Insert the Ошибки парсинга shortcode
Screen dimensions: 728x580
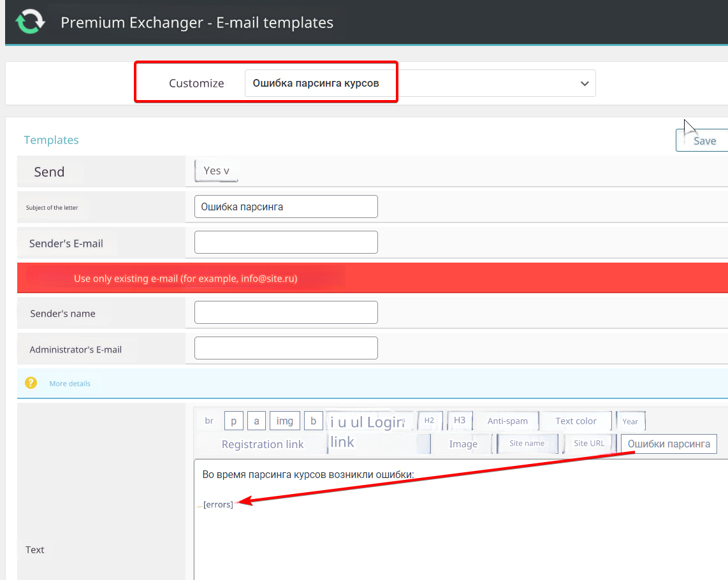[669, 444]
